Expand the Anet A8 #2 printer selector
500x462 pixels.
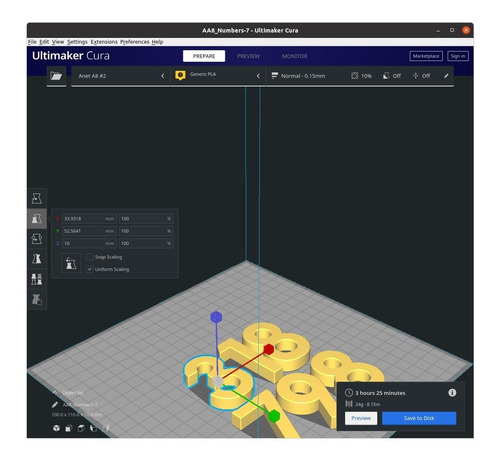(121, 76)
